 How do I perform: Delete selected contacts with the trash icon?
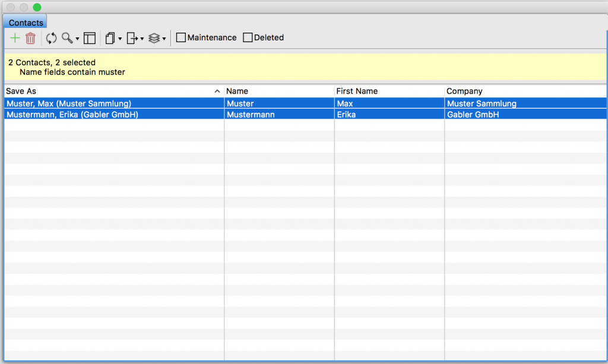click(31, 38)
